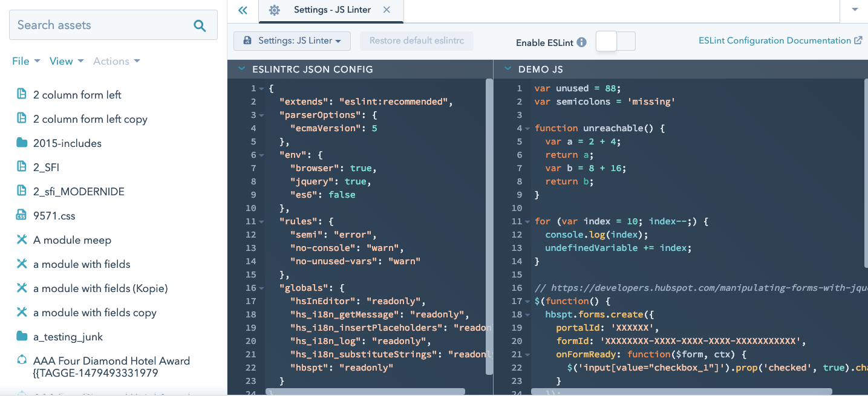Fold env block at config line 6
The height and width of the screenshot is (396, 868).
coord(261,155)
